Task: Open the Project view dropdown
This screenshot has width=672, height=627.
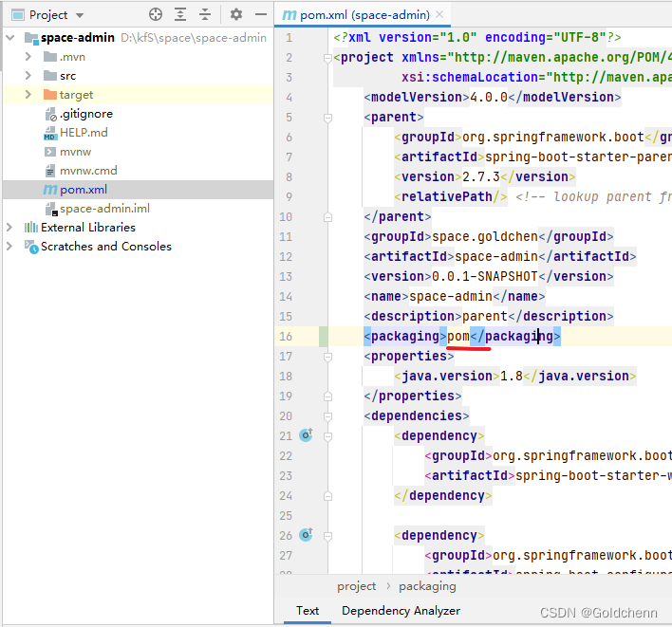Action: pos(80,15)
